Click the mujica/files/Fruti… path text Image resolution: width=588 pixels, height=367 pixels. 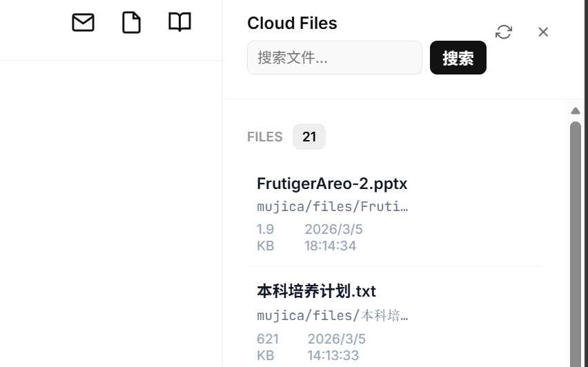coord(333,206)
